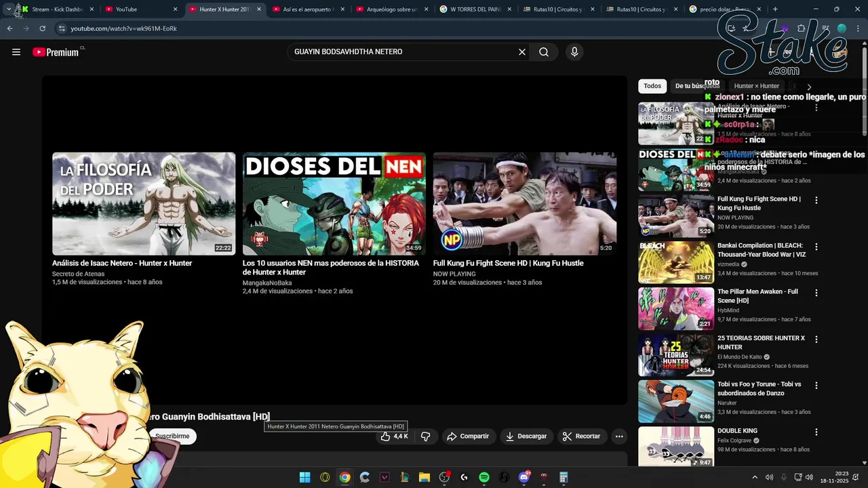The height and width of the screenshot is (488, 868).
Task: Open options for Tobi vs Foo y Torune video
Action: (x=816, y=386)
